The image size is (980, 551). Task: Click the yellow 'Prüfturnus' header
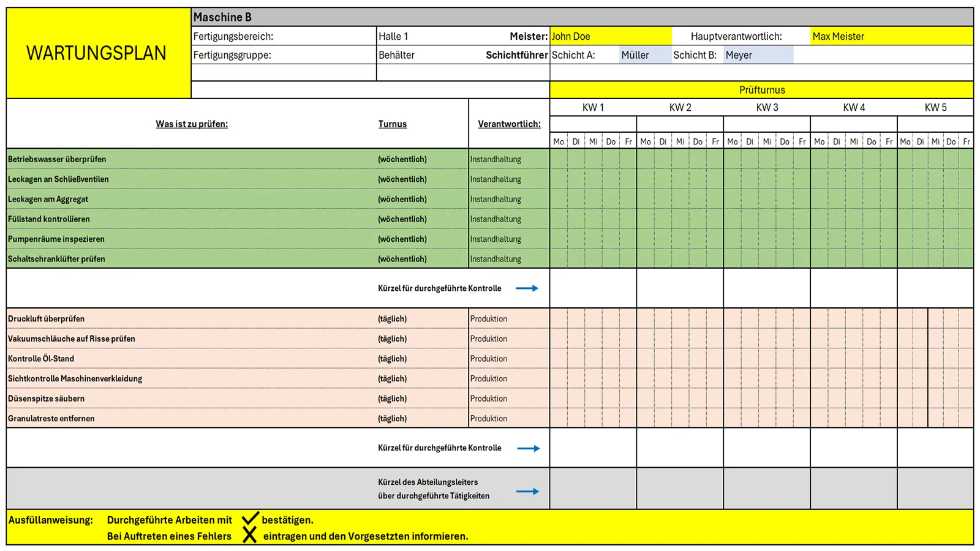click(x=761, y=90)
